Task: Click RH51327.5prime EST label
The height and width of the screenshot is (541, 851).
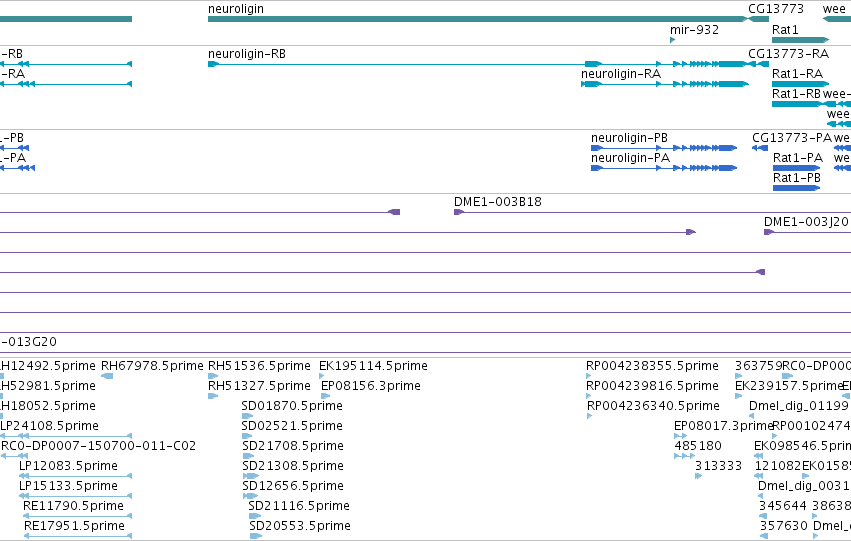Action: point(259,386)
